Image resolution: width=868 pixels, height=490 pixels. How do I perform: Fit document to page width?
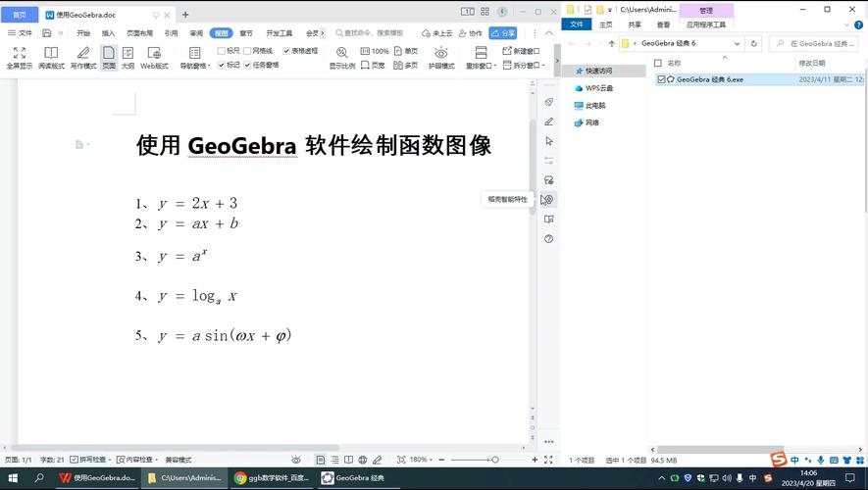click(373, 66)
